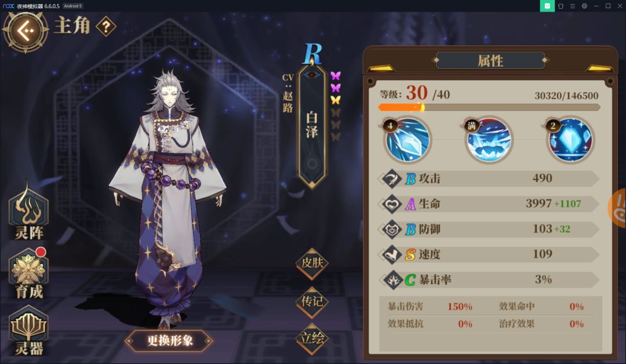Open the 立绘 illustration diamond button

[312, 338]
